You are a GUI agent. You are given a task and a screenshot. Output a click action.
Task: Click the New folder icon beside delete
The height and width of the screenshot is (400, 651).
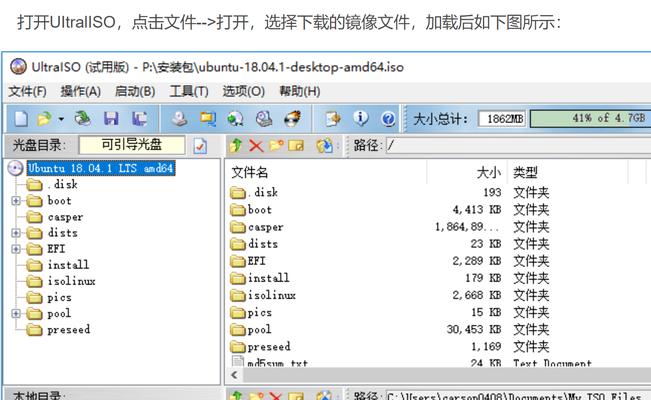[276, 145]
